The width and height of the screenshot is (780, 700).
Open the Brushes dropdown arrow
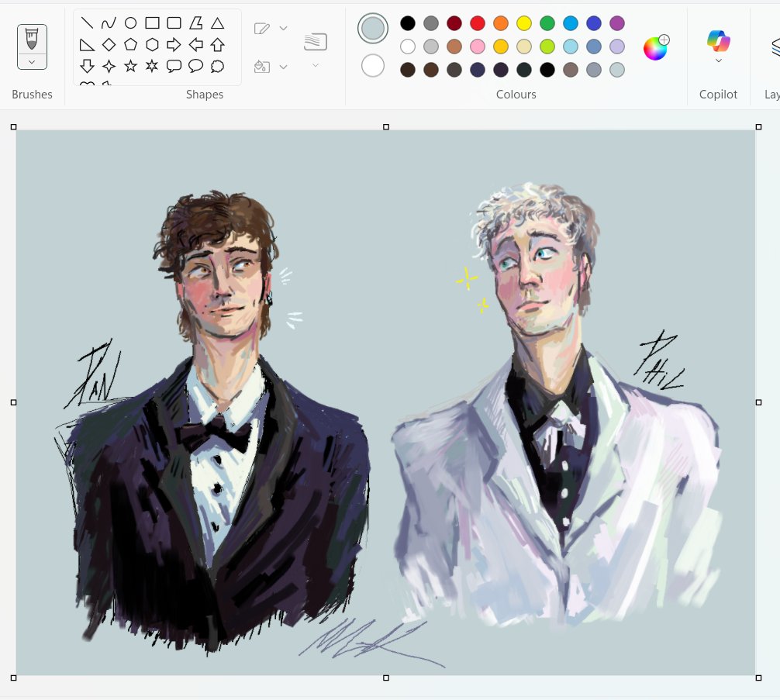pyautogui.click(x=32, y=62)
